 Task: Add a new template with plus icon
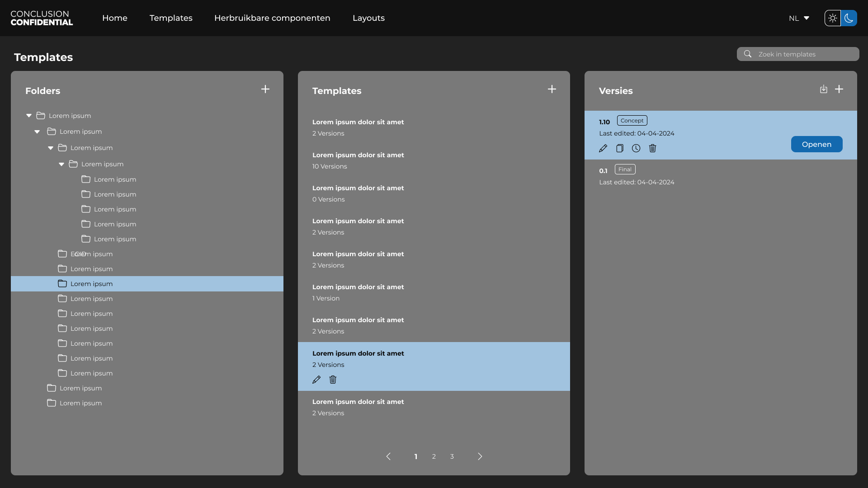(x=552, y=89)
